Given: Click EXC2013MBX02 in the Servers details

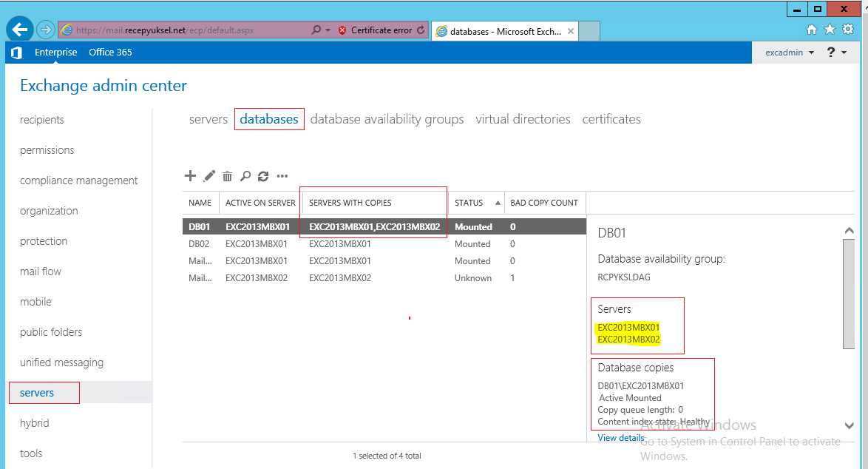Looking at the screenshot, I should (x=628, y=340).
